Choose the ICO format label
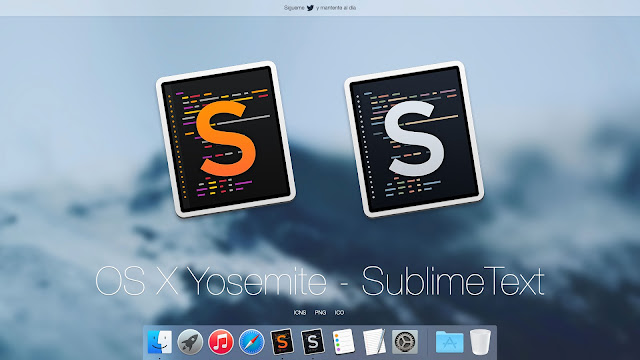 click(x=339, y=313)
